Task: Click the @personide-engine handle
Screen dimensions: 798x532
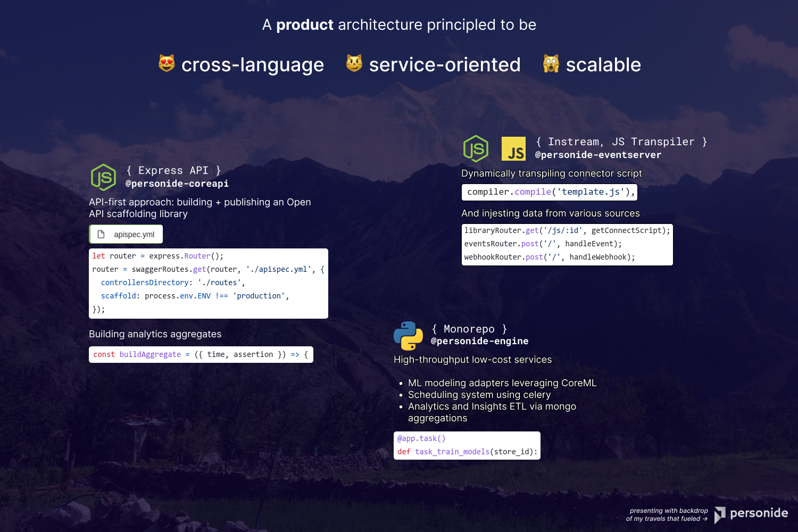Action: tap(480, 341)
